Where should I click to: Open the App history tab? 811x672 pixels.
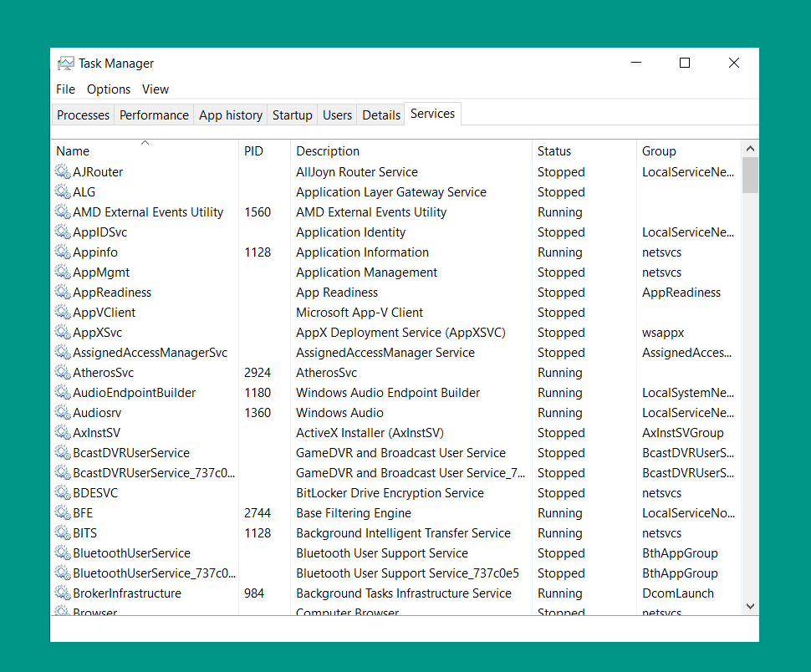[231, 115]
